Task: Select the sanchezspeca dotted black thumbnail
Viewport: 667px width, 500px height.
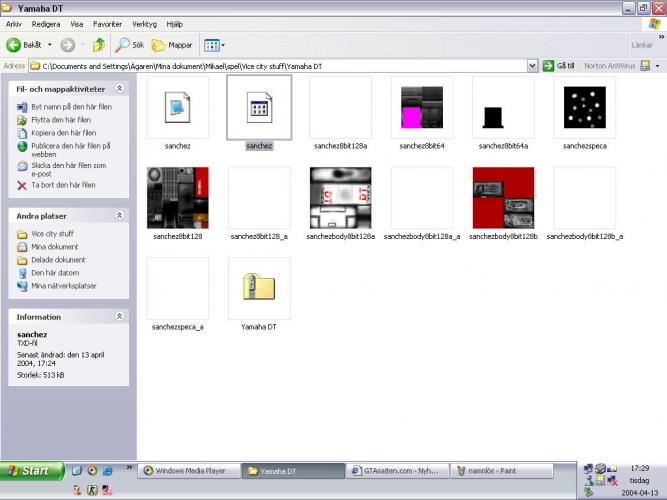Action: coord(584,107)
